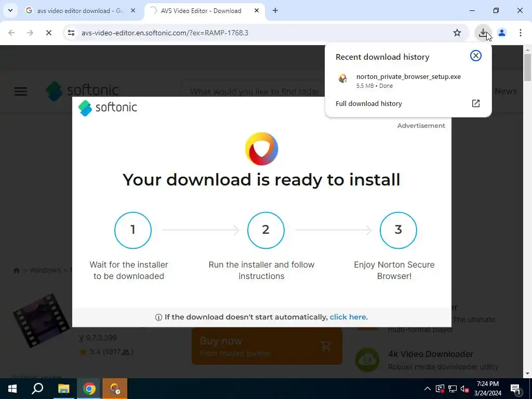Viewport: 532px width, 399px height.
Task: Open Full download history link
Action: coord(369,103)
